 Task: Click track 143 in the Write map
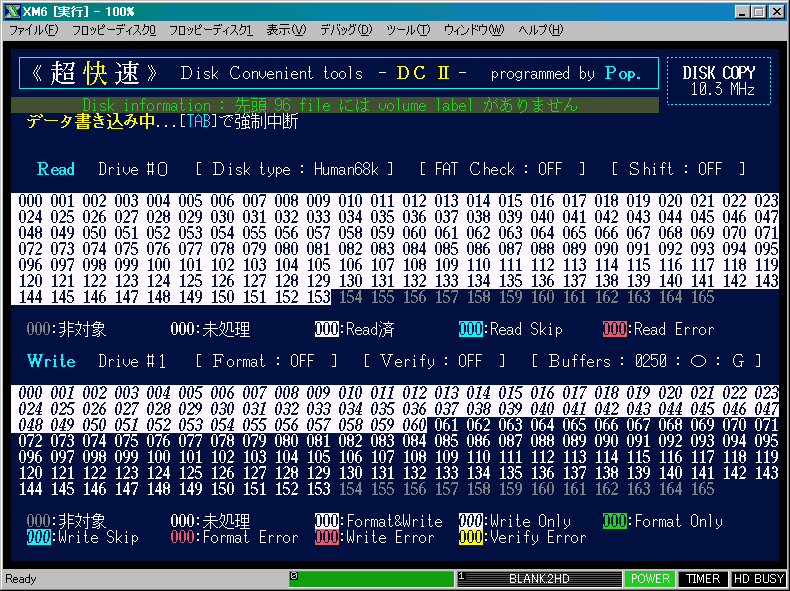pyautogui.click(x=766, y=473)
